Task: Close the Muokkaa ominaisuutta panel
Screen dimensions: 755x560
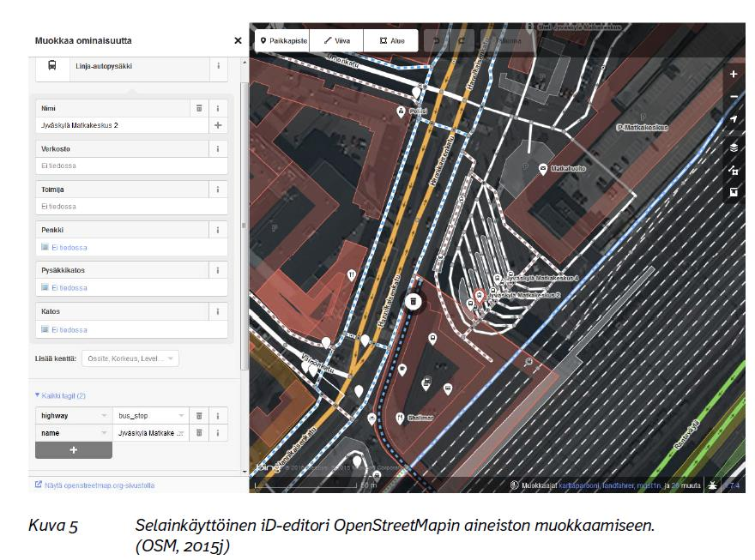Action: tap(238, 40)
